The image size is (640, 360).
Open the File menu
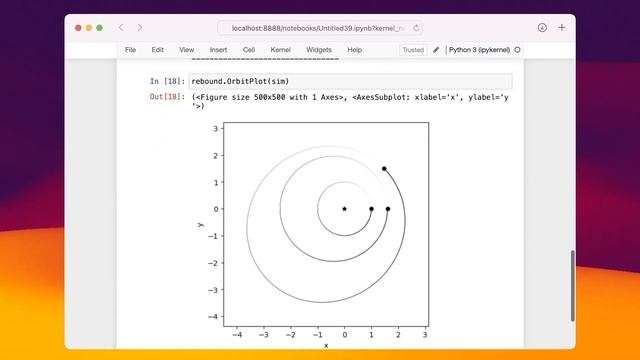click(130, 50)
